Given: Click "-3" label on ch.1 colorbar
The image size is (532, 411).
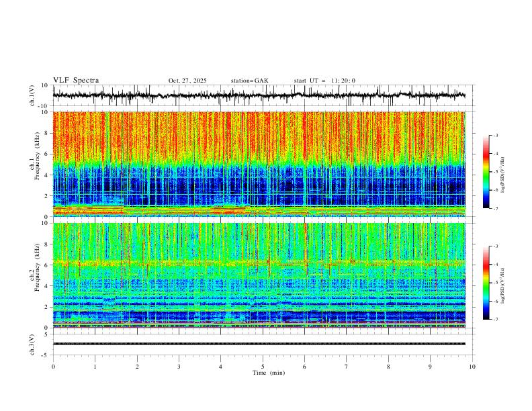Looking at the screenshot, I should [495, 135].
